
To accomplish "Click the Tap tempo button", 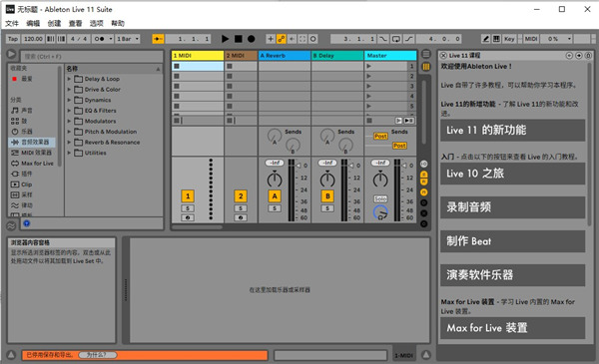I will [x=13, y=39].
